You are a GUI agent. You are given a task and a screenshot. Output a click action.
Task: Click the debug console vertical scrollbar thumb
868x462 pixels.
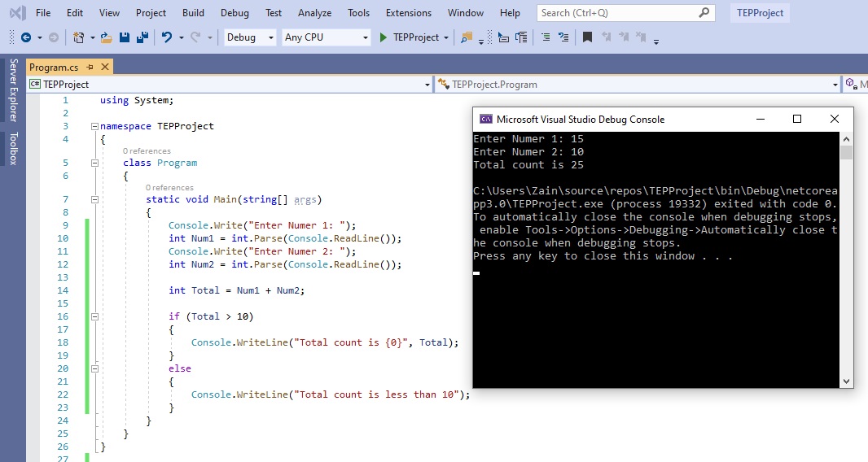point(846,153)
